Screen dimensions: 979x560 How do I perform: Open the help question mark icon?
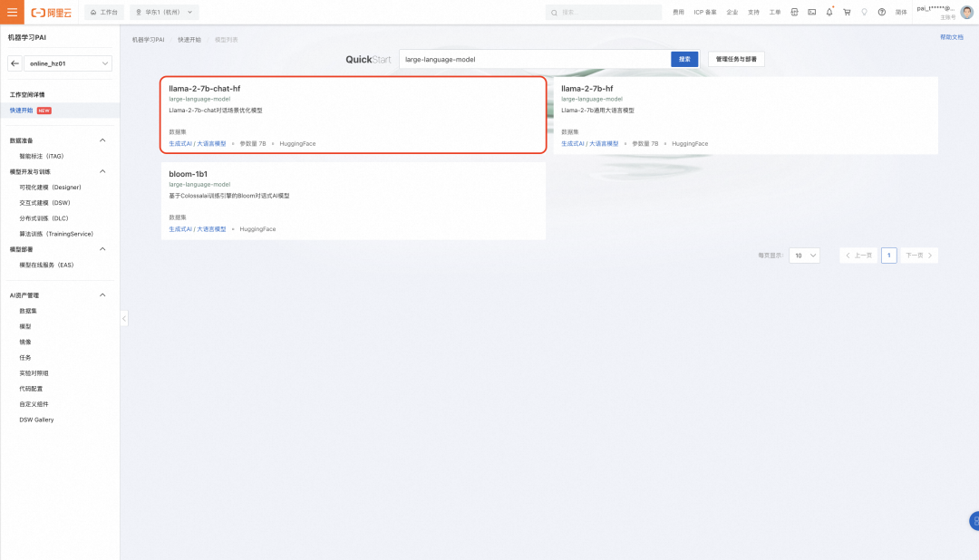(882, 12)
